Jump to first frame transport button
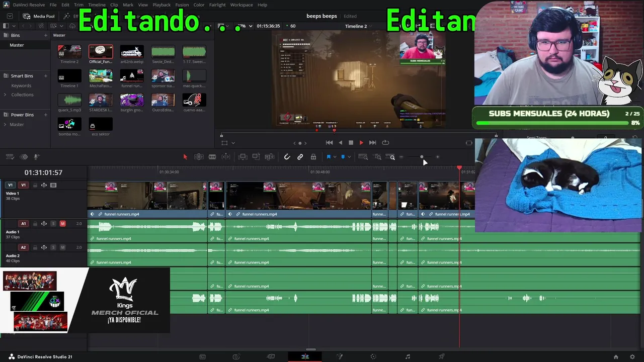This screenshot has width=644, height=362. pyautogui.click(x=329, y=143)
